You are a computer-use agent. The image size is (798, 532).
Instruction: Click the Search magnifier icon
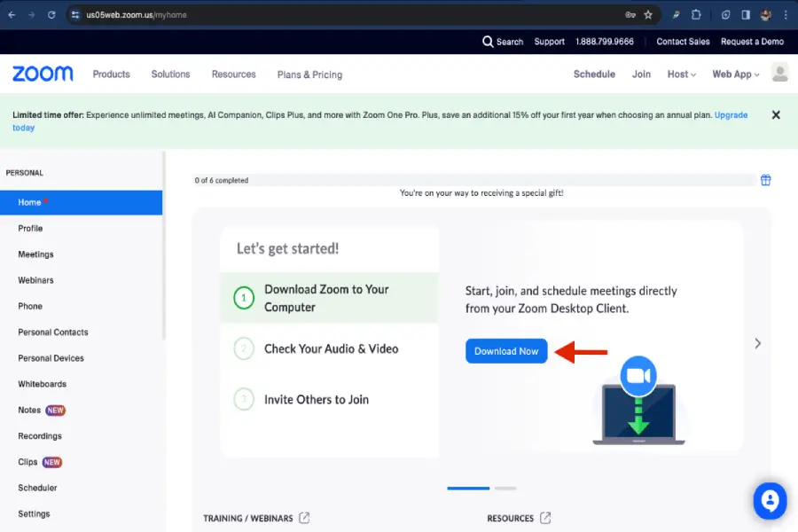[488, 42]
